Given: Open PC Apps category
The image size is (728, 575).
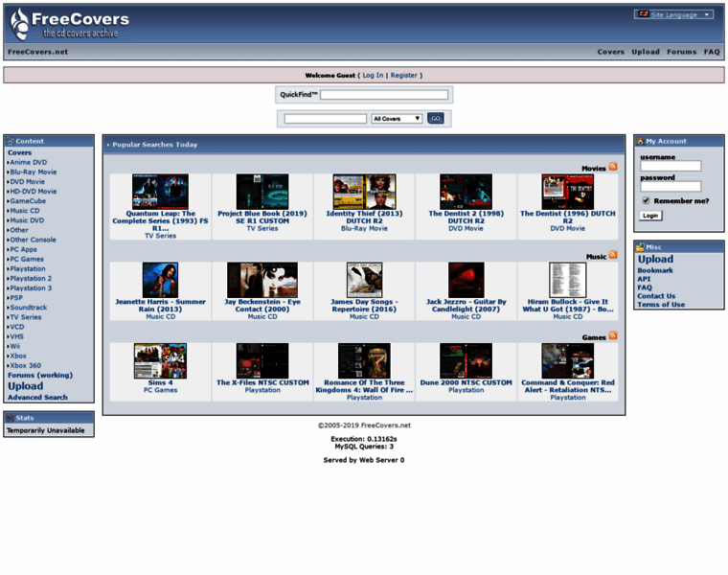Looking at the screenshot, I should coord(23,249).
